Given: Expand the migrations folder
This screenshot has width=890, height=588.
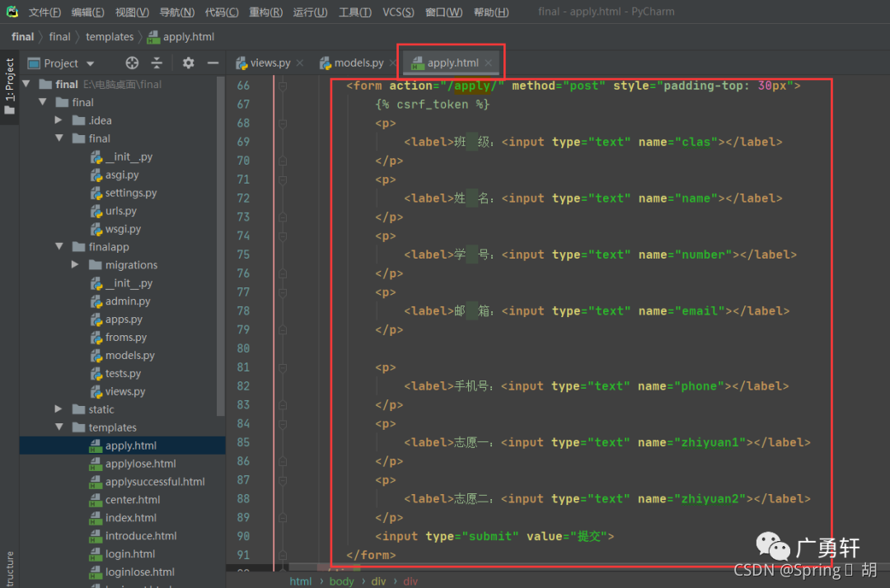Looking at the screenshot, I should [75, 265].
